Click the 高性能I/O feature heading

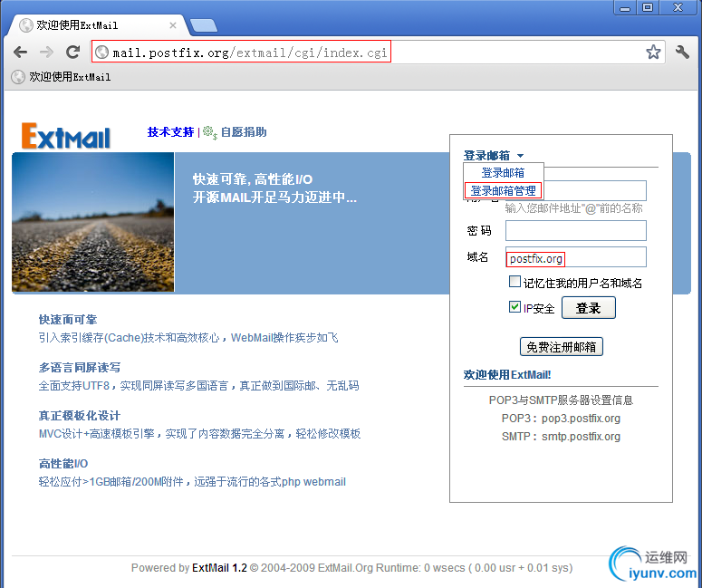tap(63, 464)
